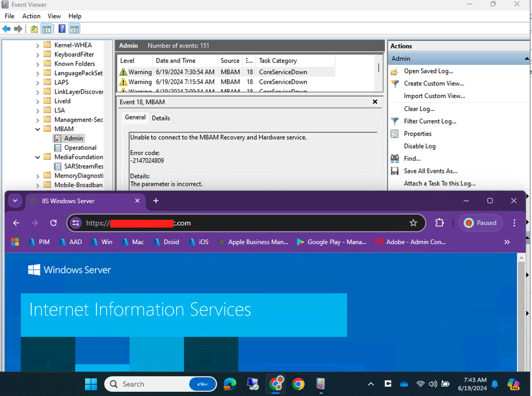Open the Mac bookmark

(133, 242)
